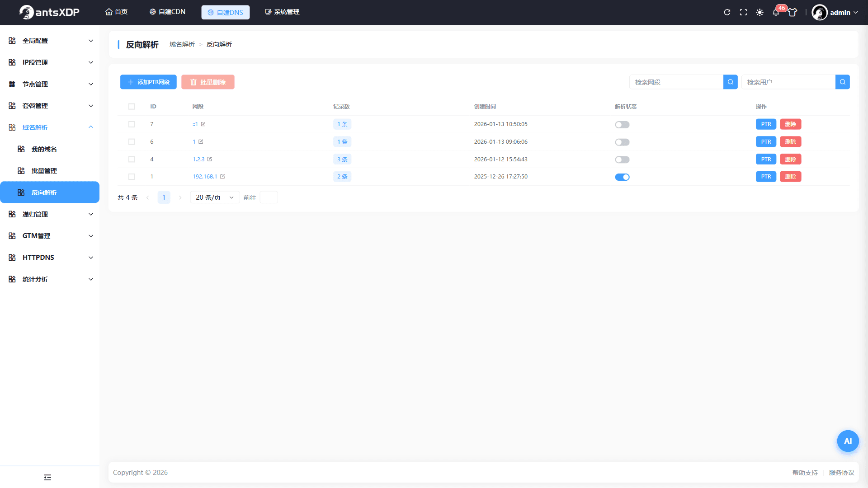Switch to 自建CDN top tab
Screen dimensions: 868x488
coord(167,12)
